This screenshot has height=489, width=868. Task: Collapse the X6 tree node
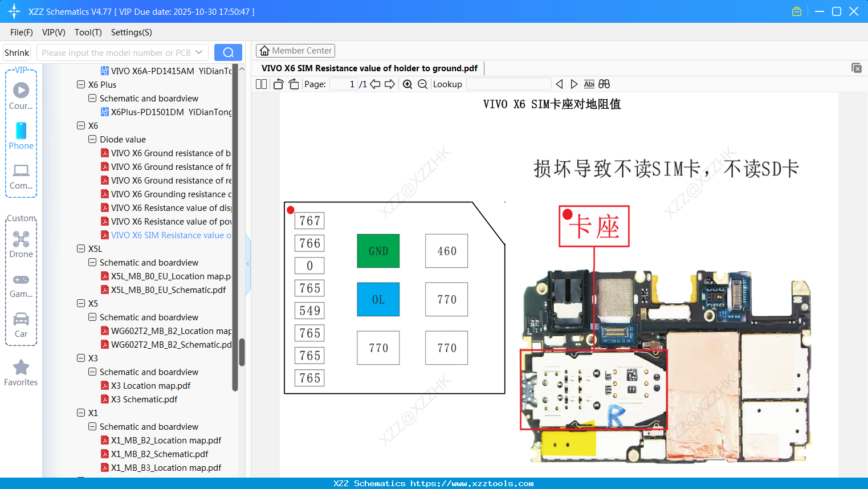pyautogui.click(x=80, y=125)
